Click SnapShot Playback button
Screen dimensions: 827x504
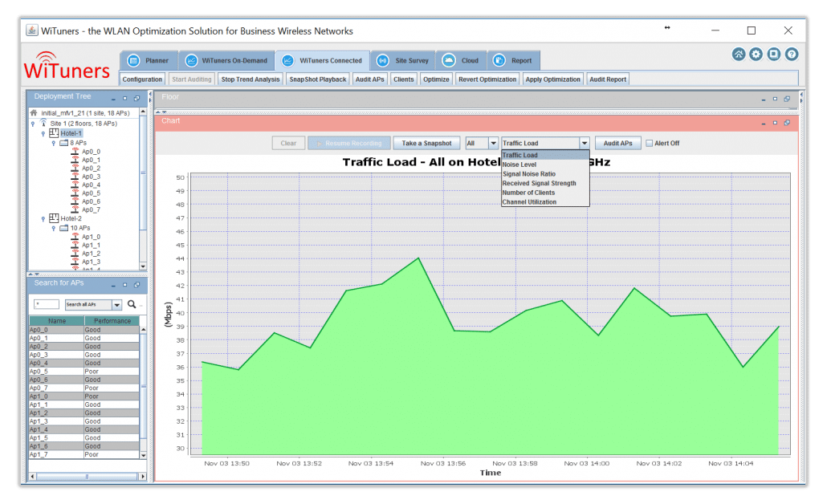(x=318, y=79)
